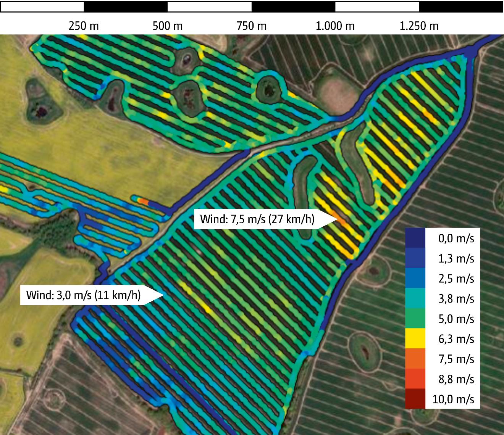504x435 pixels.
Task: Click the '7,5 m/s' legend text
Action: [x=456, y=359]
